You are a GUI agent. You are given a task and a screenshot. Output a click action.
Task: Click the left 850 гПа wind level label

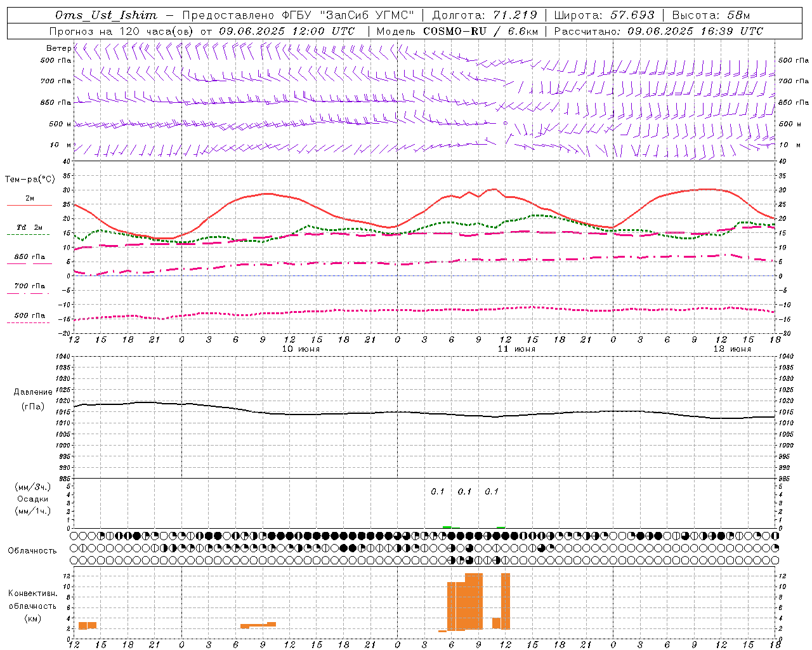pos(56,102)
